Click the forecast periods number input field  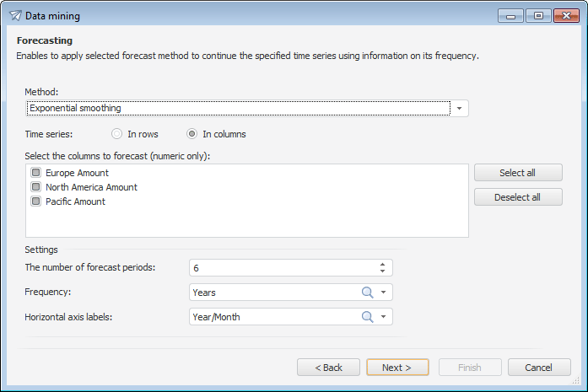pyautogui.click(x=278, y=268)
